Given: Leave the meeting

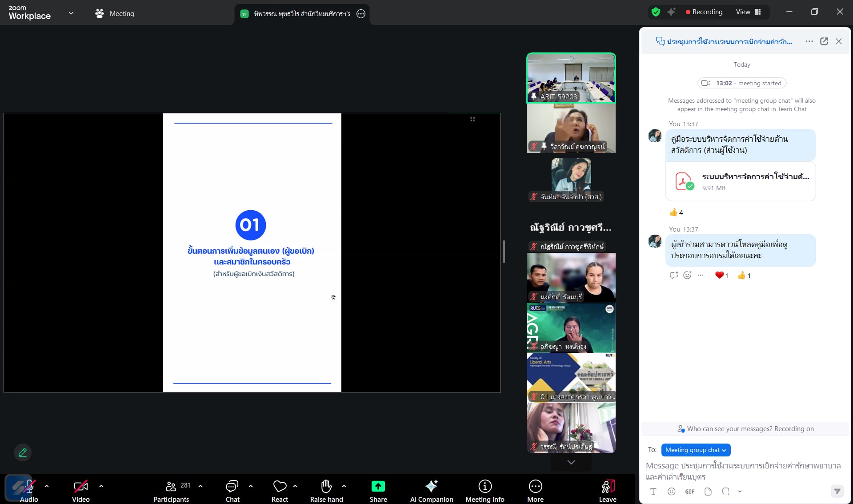Looking at the screenshot, I should tap(607, 490).
